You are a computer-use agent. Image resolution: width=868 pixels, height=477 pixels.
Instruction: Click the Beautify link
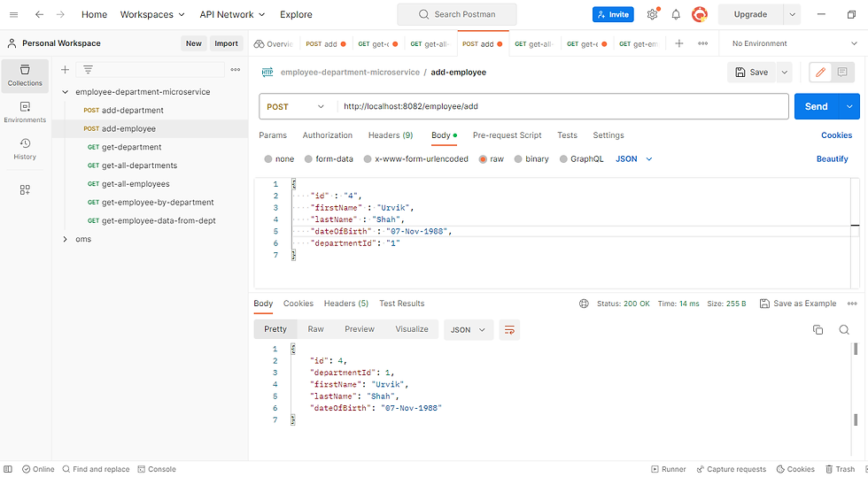[832, 159]
